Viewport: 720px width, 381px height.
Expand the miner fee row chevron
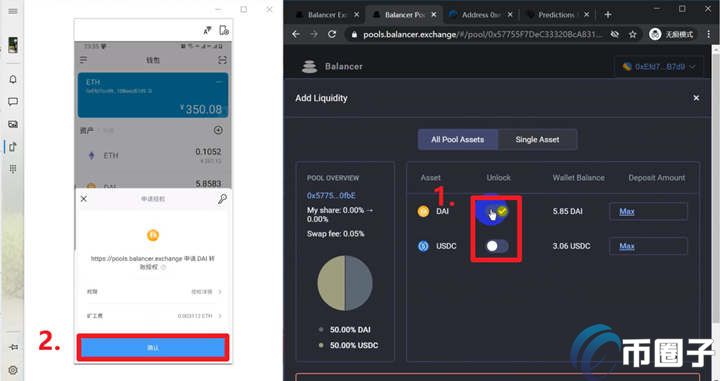tap(220, 316)
